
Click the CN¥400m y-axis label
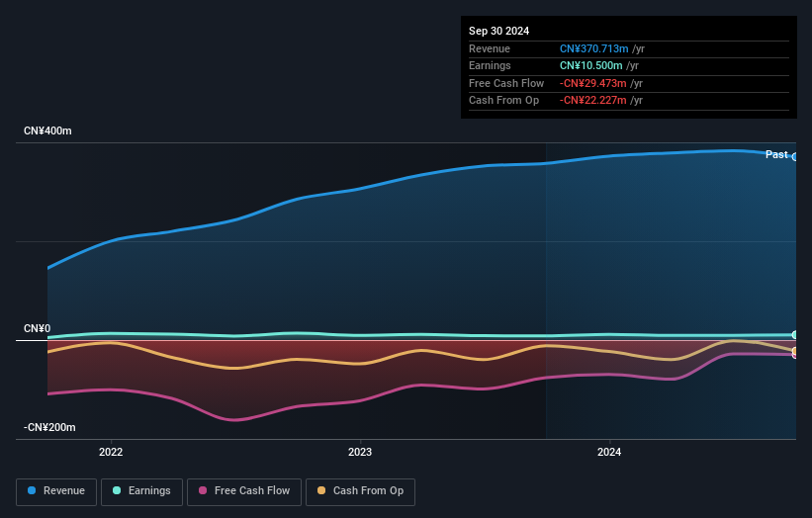(x=47, y=130)
